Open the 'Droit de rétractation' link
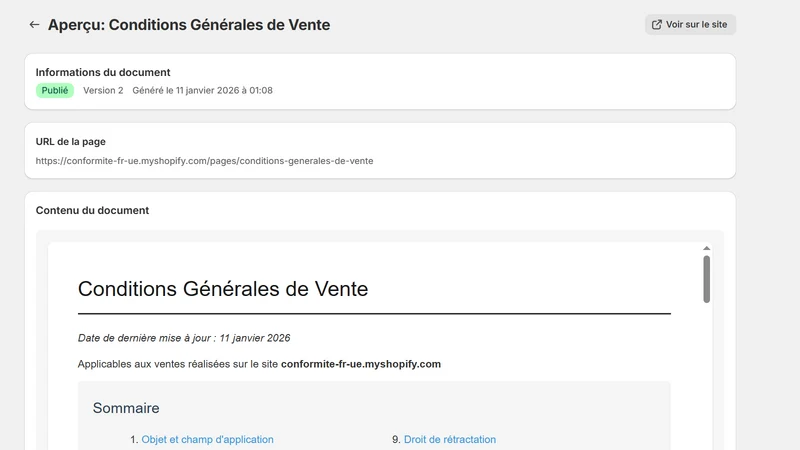 click(449, 439)
